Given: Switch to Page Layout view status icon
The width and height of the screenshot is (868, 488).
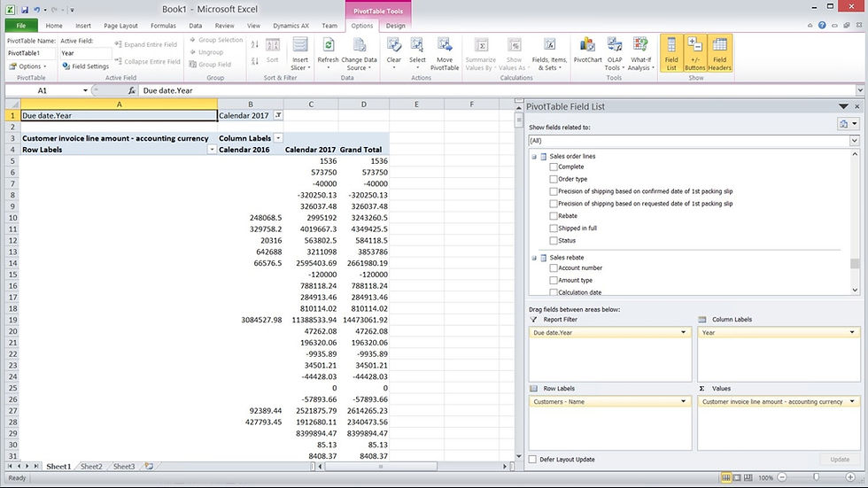Looking at the screenshot, I should [x=737, y=477].
